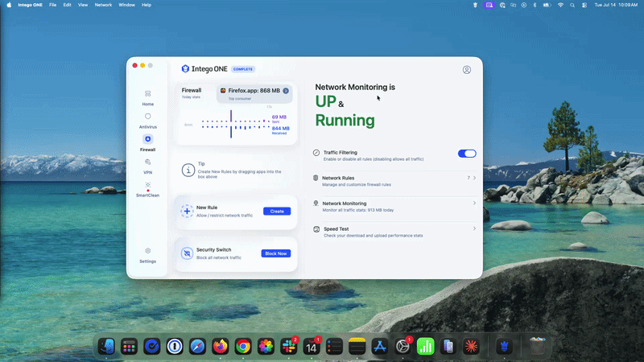Screen dimensions: 644x362
Task: Open the Edit menu
Action: pyautogui.click(x=67, y=5)
